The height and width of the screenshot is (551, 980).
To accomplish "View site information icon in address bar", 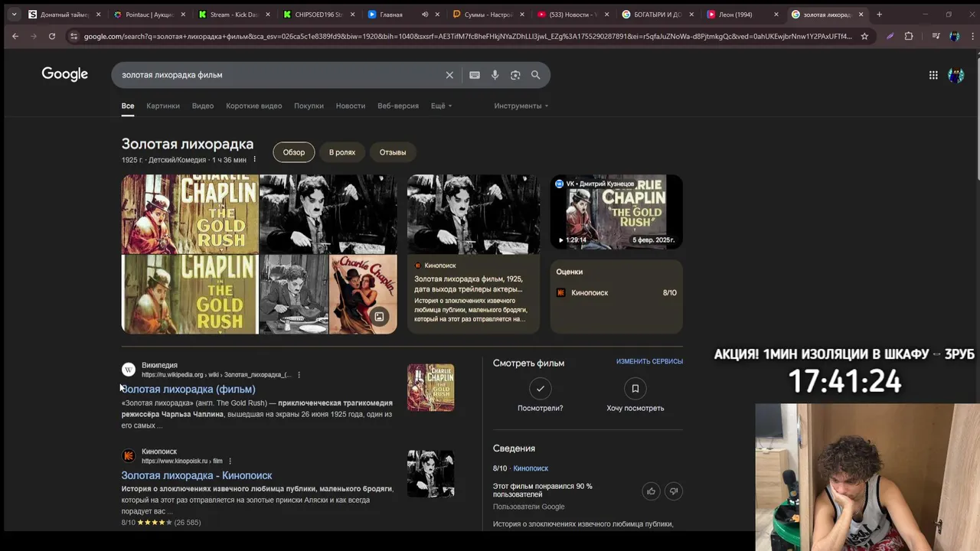I will (x=73, y=36).
